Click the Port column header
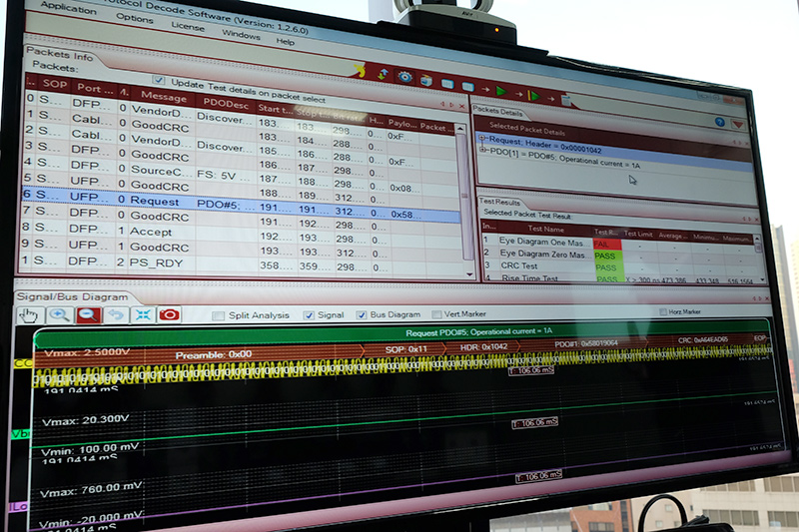Viewport: 799px width, 532px height. point(95,88)
